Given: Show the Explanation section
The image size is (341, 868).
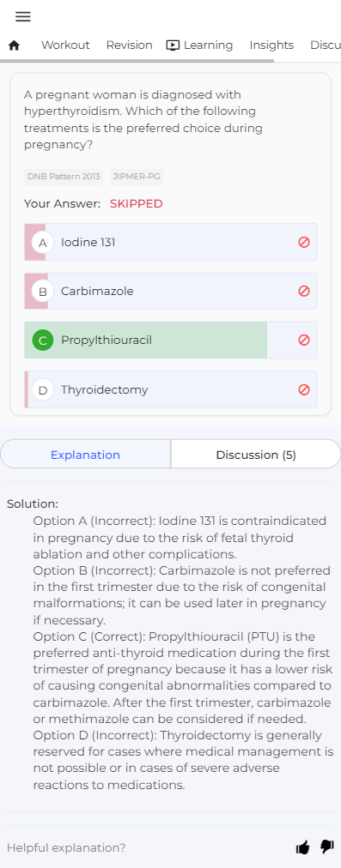Looking at the screenshot, I should (x=85, y=455).
